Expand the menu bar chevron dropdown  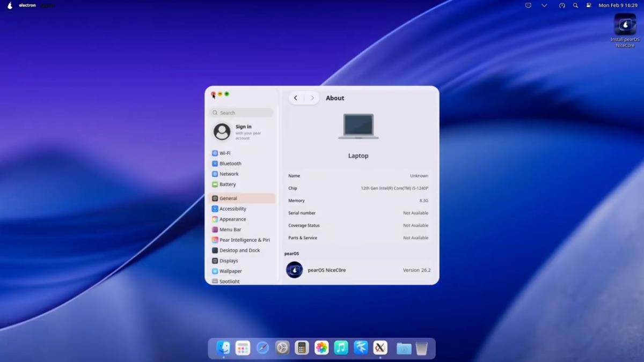click(x=544, y=5)
